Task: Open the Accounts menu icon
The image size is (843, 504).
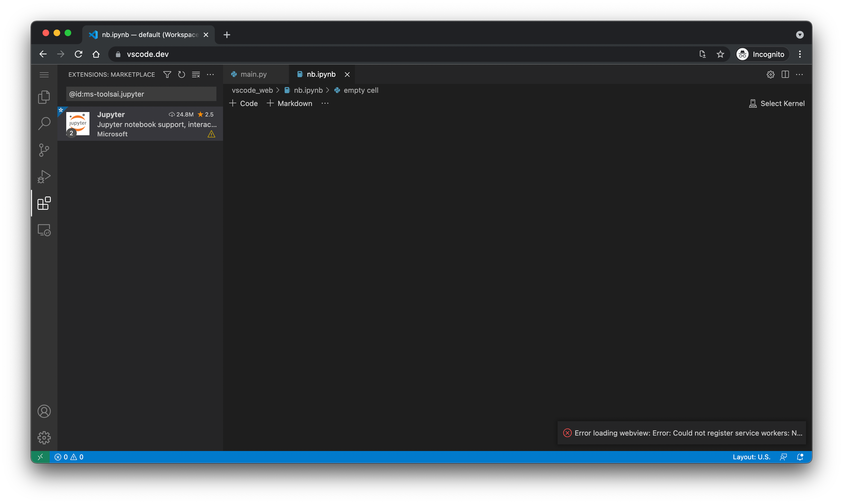Action: [x=44, y=411]
